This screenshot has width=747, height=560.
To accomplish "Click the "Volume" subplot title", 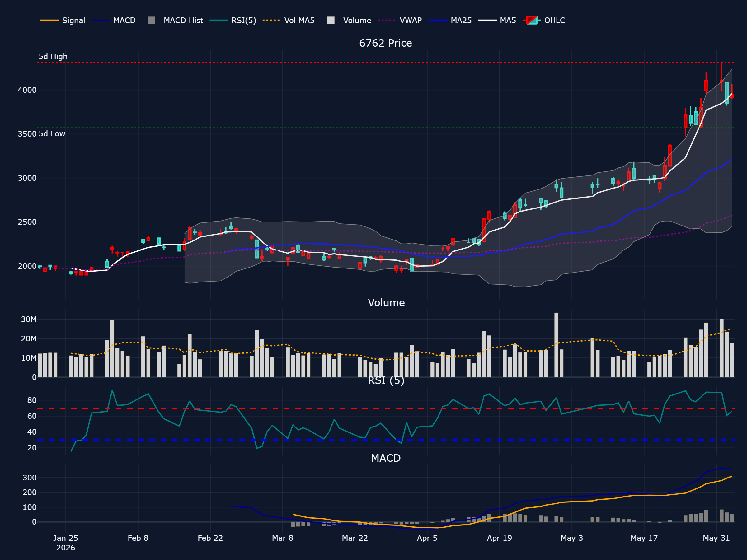I will click(x=386, y=302).
